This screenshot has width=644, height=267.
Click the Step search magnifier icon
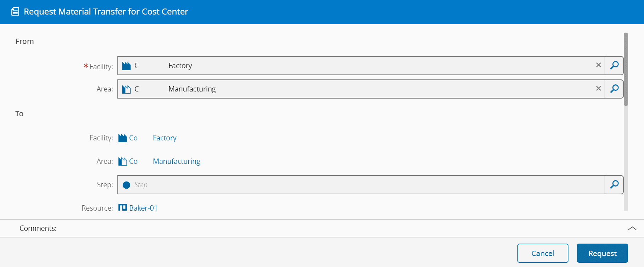click(x=614, y=185)
